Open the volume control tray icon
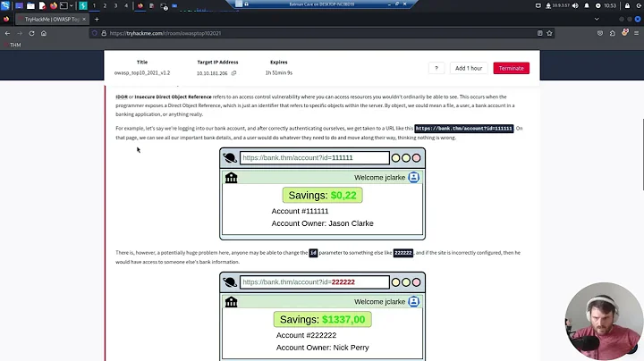This screenshot has height=361, width=644. pyautogui.click(x=575, y=5)
